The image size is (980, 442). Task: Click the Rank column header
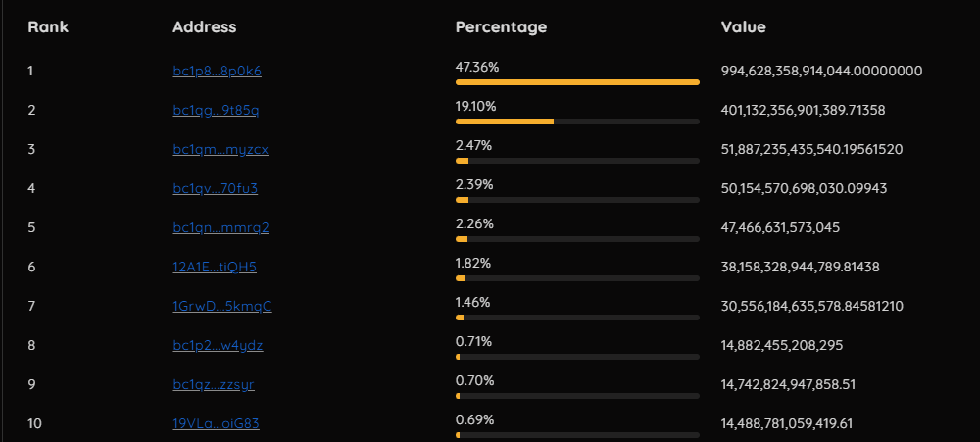pyautogui.click(x=48, y=26)
